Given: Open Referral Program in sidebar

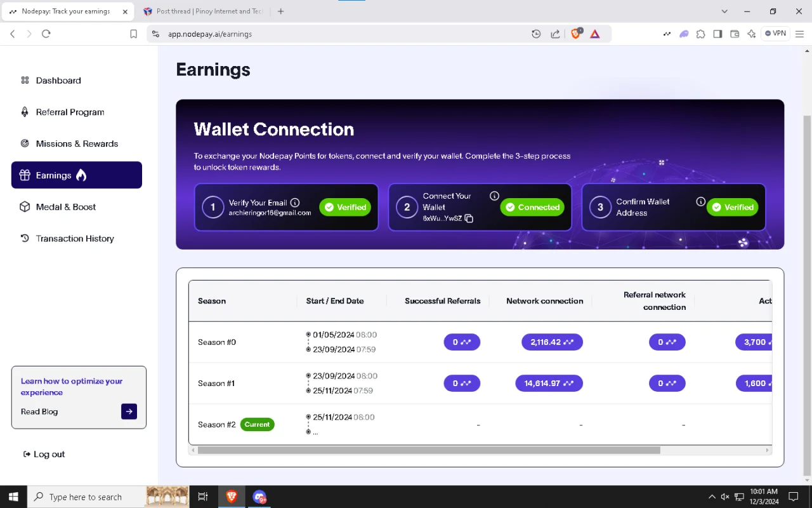Looking at the screenshot, I should coord(62,112).
